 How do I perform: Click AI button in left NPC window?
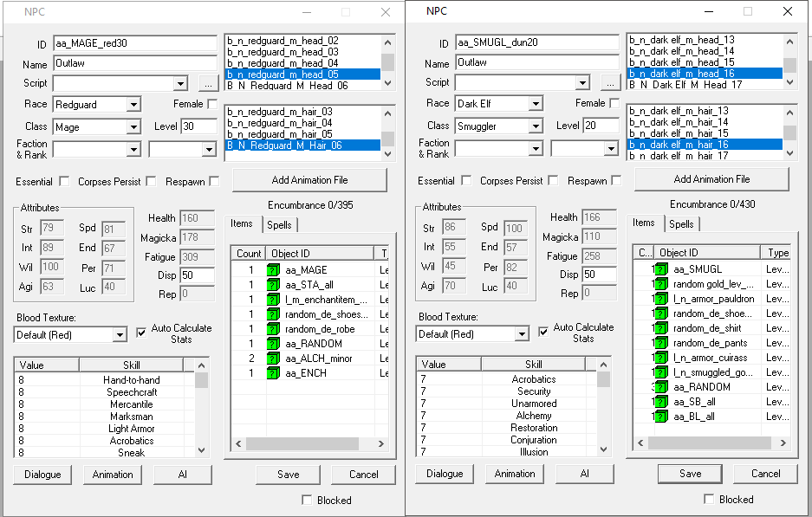(x=183, y=475)
